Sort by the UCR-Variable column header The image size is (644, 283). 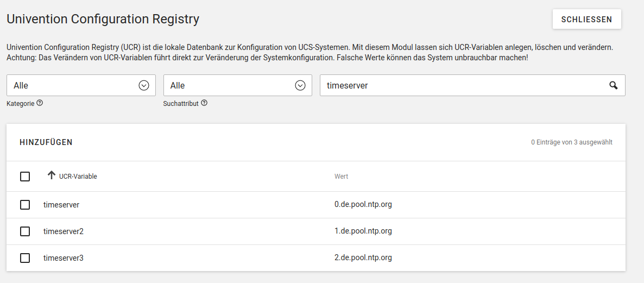(x=78, y=177)
